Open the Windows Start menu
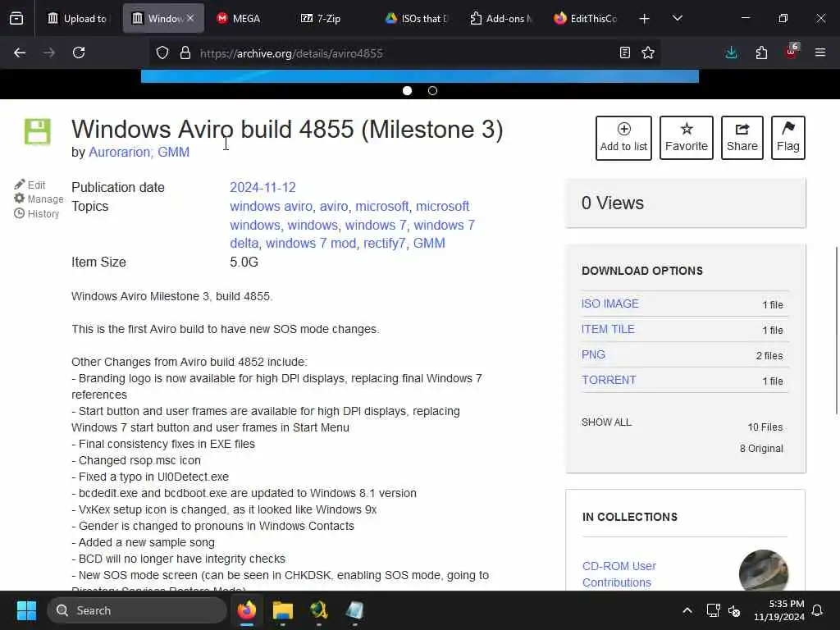 [26, 610]
